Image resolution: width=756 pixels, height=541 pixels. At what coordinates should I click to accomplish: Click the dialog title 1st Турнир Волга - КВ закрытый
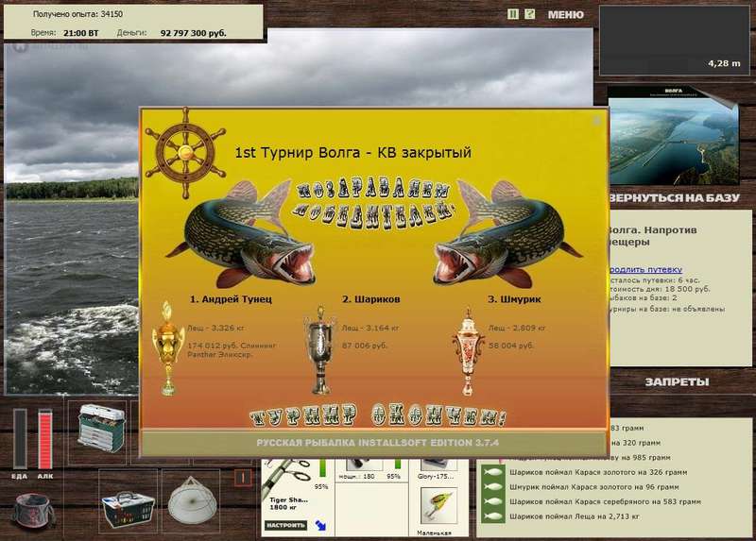point(352,153)
